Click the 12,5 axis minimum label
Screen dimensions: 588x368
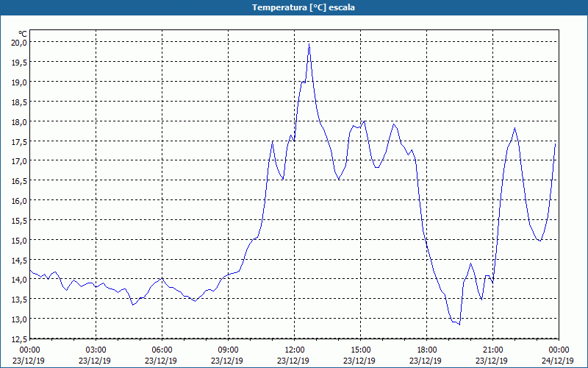[x=19, y=339]
